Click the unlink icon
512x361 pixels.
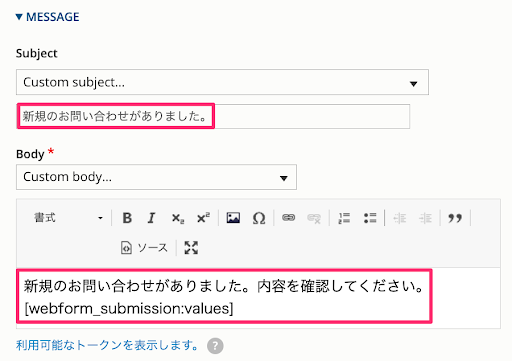[x=314, y=218]
